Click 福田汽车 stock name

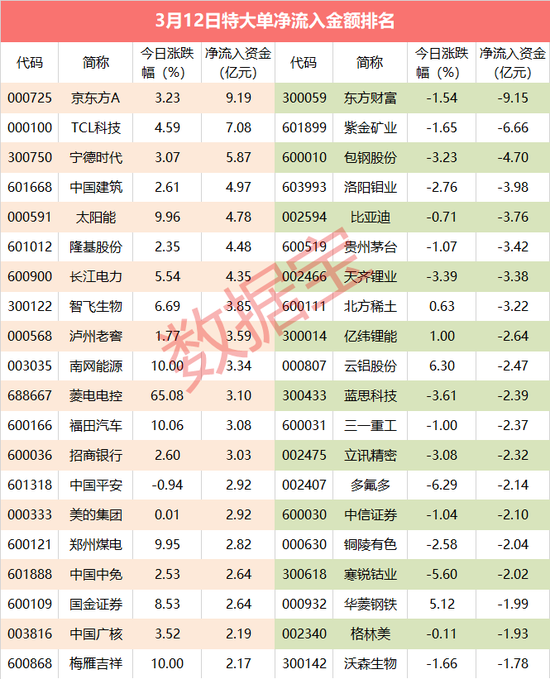tap(96, 425)
